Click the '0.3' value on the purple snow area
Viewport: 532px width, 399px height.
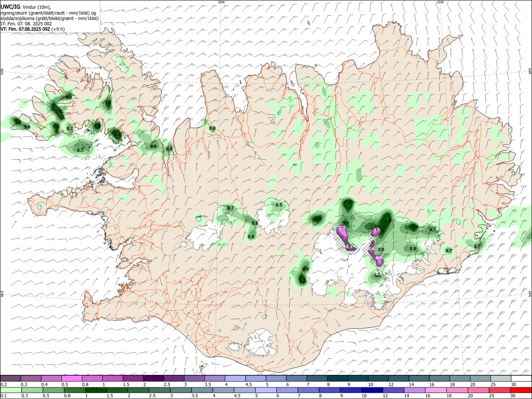click(x=349, y=247)
